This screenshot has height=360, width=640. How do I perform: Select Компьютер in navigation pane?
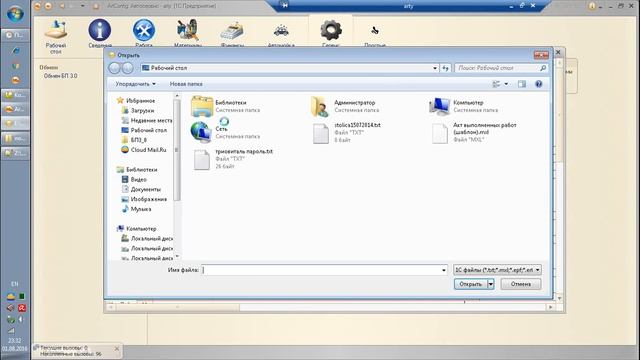pos(137,229)
